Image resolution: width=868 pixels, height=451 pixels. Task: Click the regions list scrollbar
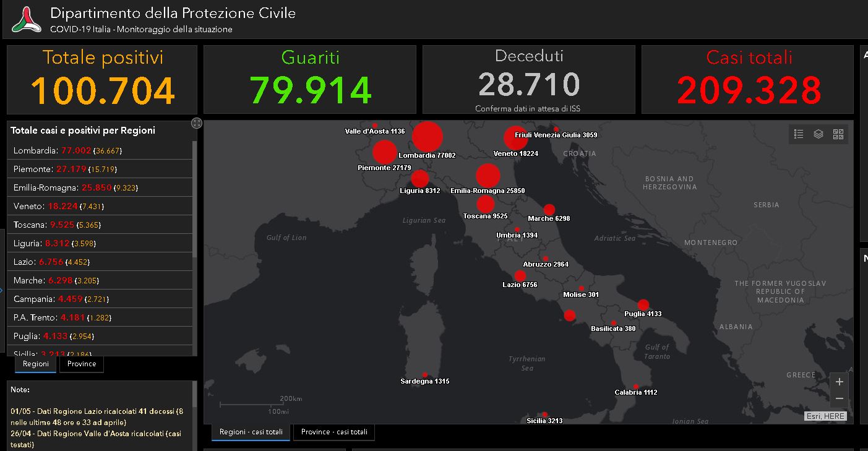(195, 198)
